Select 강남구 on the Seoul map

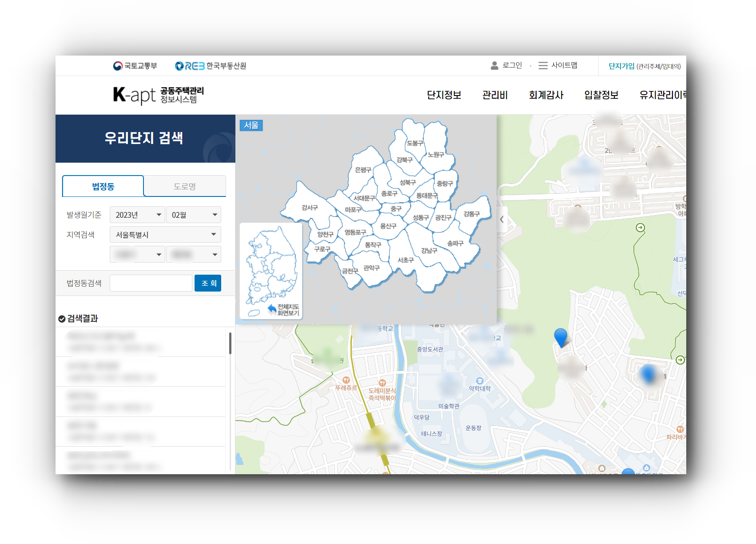click(x=429, y=251)
